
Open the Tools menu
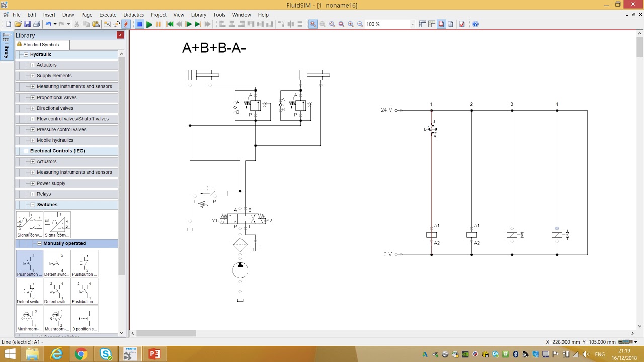coord(219,15)
